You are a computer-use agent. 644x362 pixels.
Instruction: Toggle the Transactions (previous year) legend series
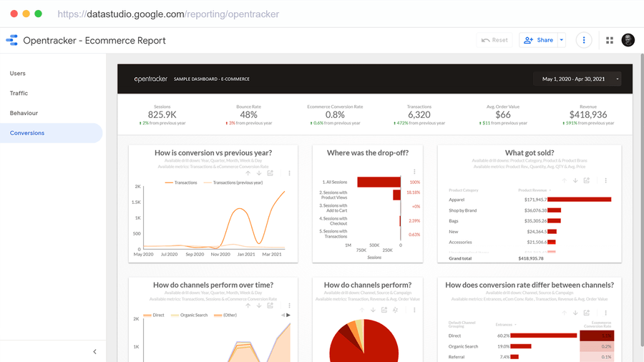click(233, 182)
